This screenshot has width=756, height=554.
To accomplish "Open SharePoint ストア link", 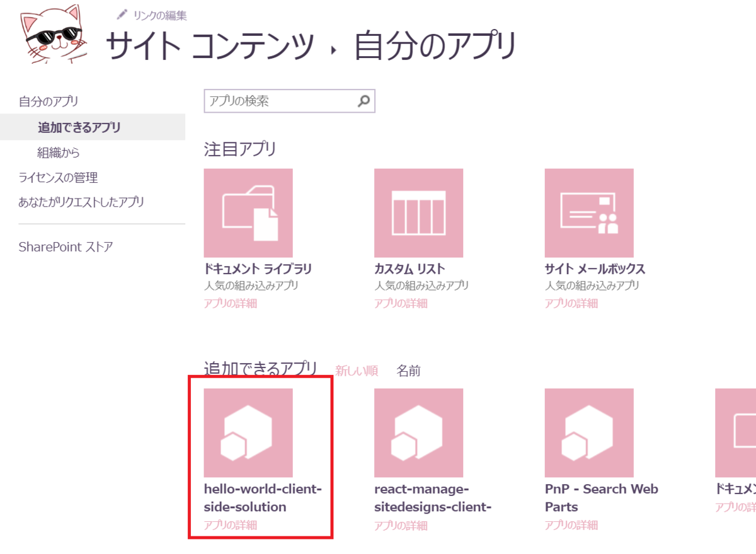I will click(66, 246).
